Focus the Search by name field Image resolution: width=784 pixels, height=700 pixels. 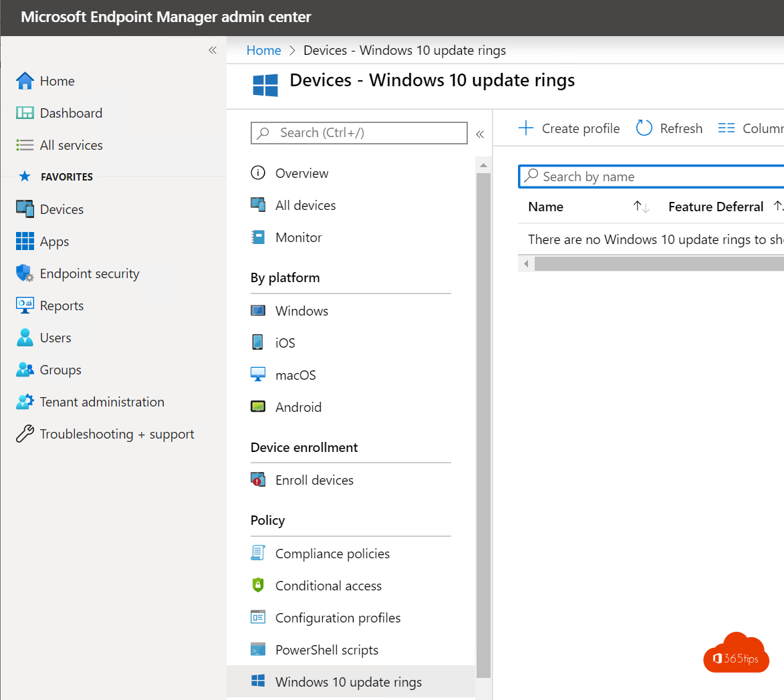(x=651, y=177)
